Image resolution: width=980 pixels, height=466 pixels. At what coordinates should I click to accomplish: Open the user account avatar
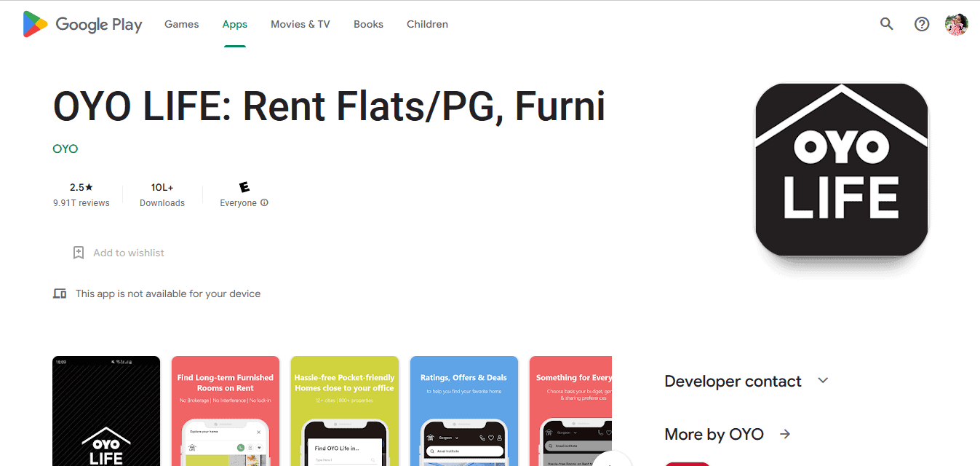(957, 24)
